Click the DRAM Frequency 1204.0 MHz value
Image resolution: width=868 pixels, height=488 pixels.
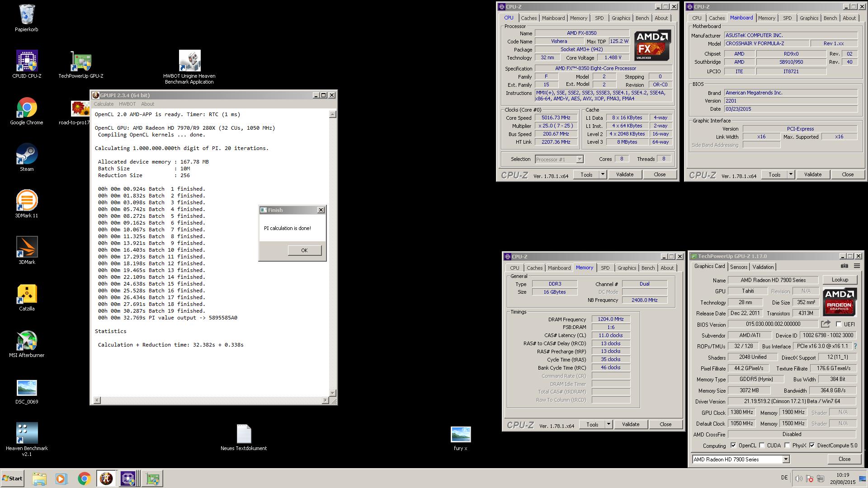coord(611,319)
